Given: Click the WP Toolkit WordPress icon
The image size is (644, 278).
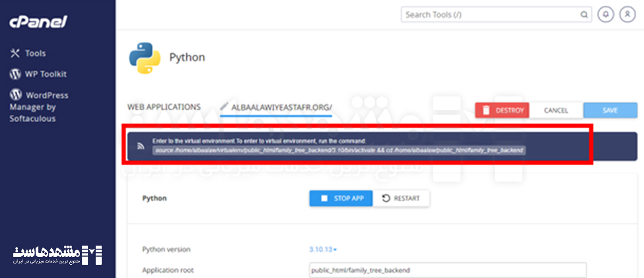Looking at the screenshot, I should tap(15, 74).
